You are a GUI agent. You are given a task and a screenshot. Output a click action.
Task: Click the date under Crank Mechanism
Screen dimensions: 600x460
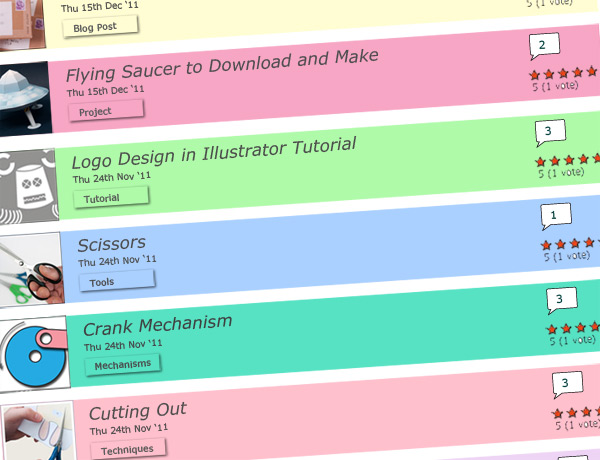click(x=123, y=345)
